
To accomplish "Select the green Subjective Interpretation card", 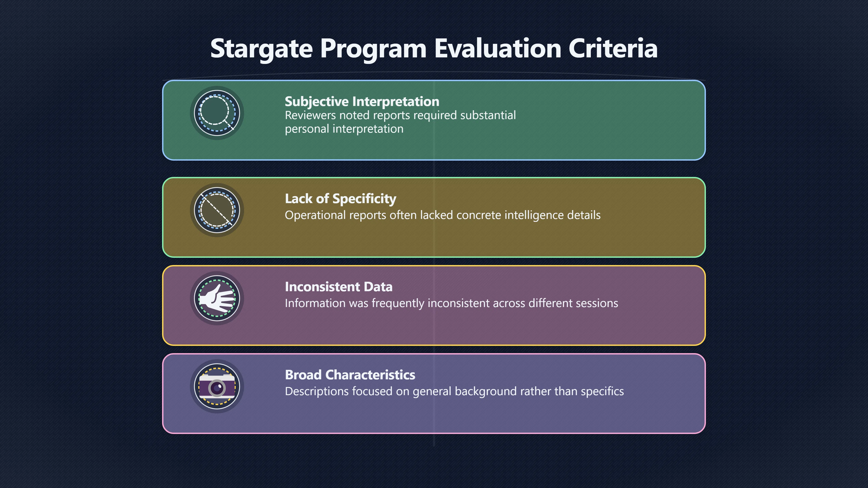I will pyautogui.click(x=434, y=120).
